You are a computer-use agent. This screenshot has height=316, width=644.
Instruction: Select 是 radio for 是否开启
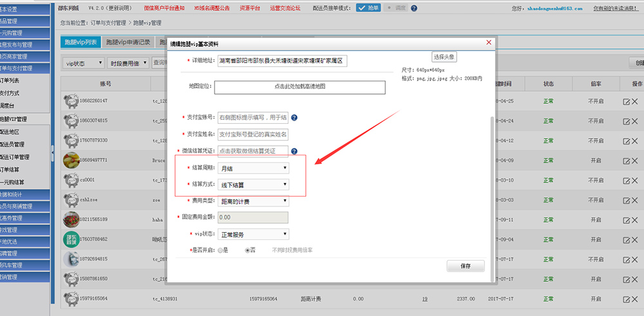[x=221, y=250]
